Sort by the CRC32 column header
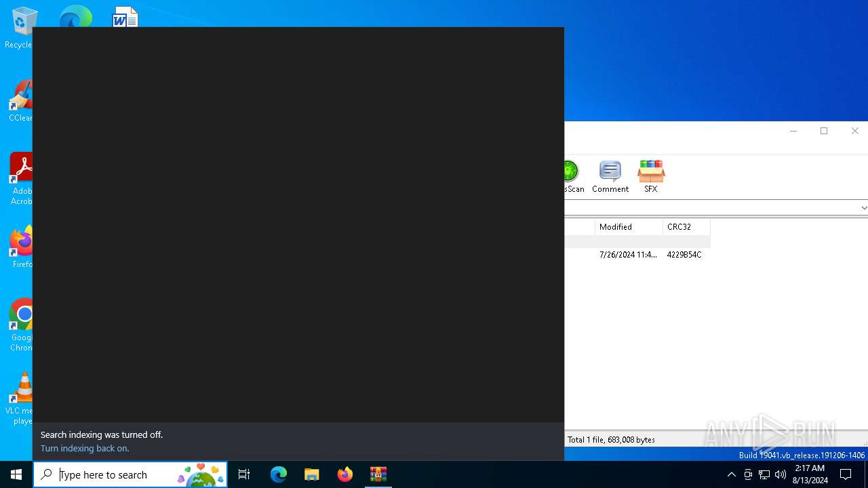868x488 pixels. tap(686, 227)
